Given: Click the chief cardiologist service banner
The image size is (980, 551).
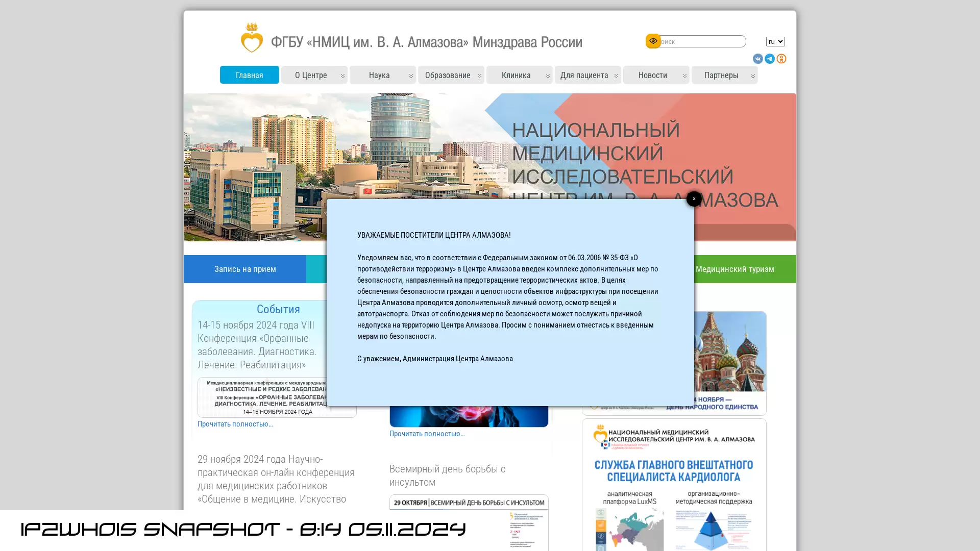Looking at the screenshot, I should pos(674,485).
